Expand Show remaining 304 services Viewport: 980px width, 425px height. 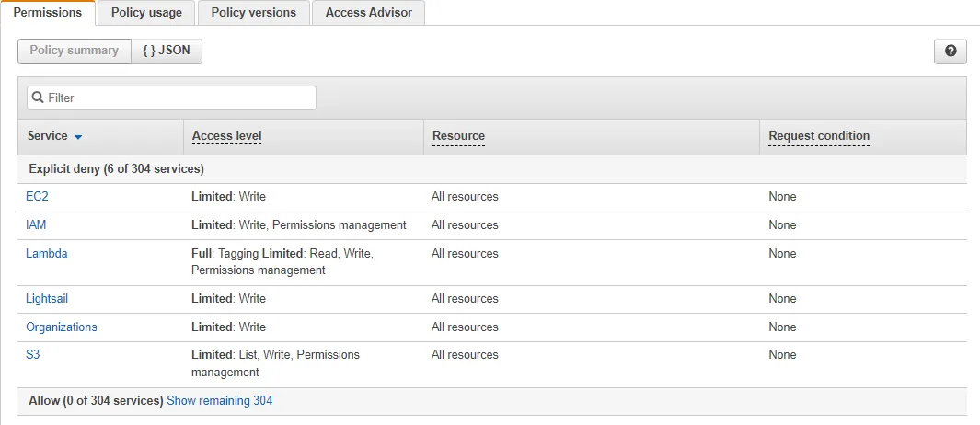click(x=219, y=401)
